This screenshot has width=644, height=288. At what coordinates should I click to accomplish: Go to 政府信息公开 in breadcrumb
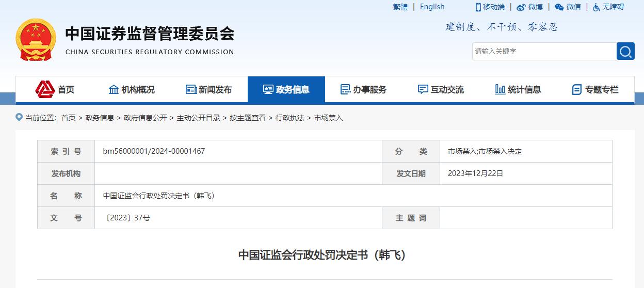coord(146,118)
